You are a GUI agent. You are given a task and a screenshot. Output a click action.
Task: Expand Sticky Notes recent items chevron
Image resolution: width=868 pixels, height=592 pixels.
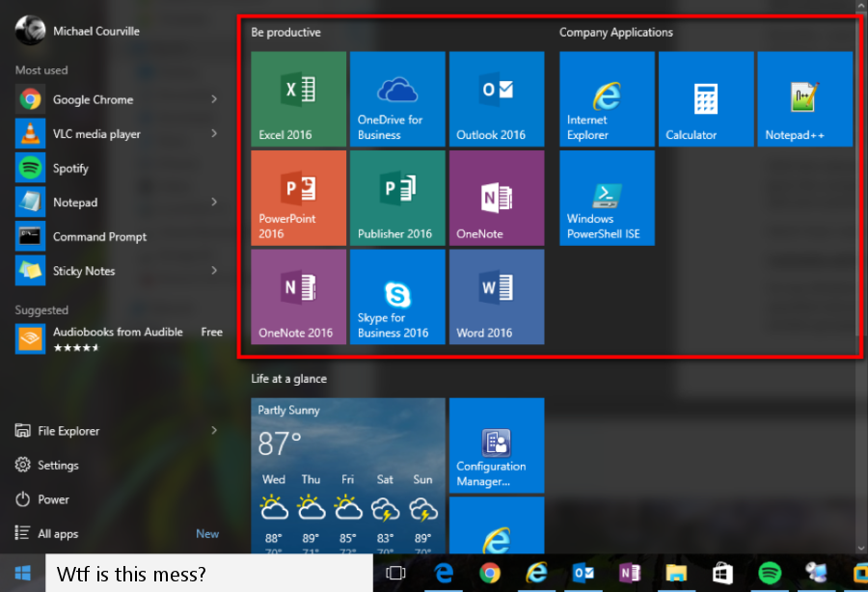tap(214, 271)
